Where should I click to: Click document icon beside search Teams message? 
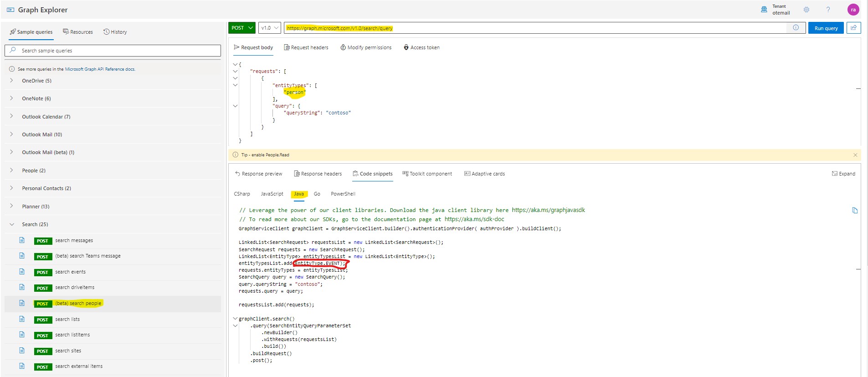22,256
